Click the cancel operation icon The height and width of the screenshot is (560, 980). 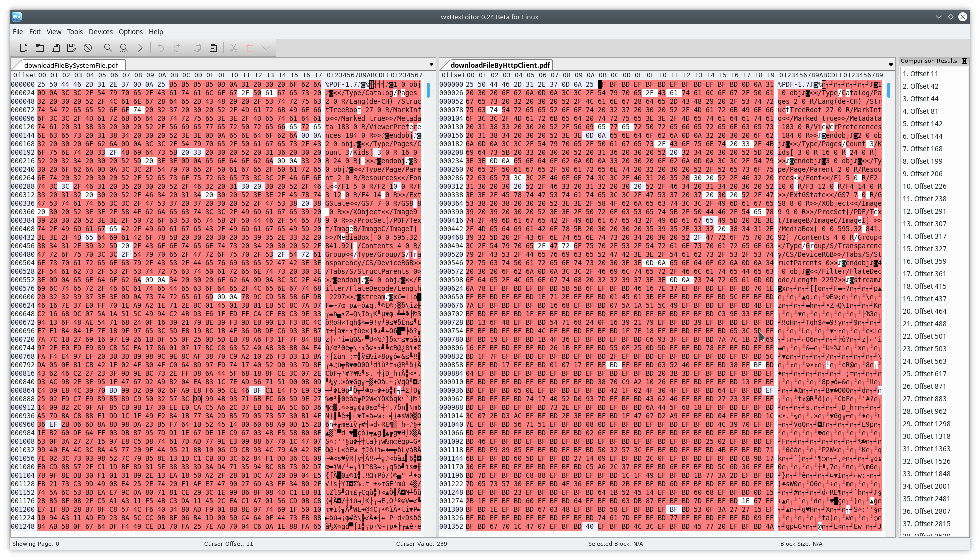tap(88, 48)
